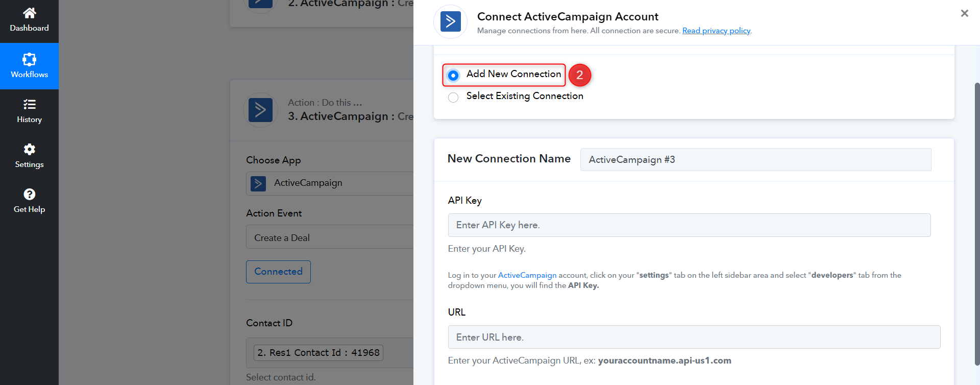
Task: Click the History label in the sidebar
Action: [30, 119]
